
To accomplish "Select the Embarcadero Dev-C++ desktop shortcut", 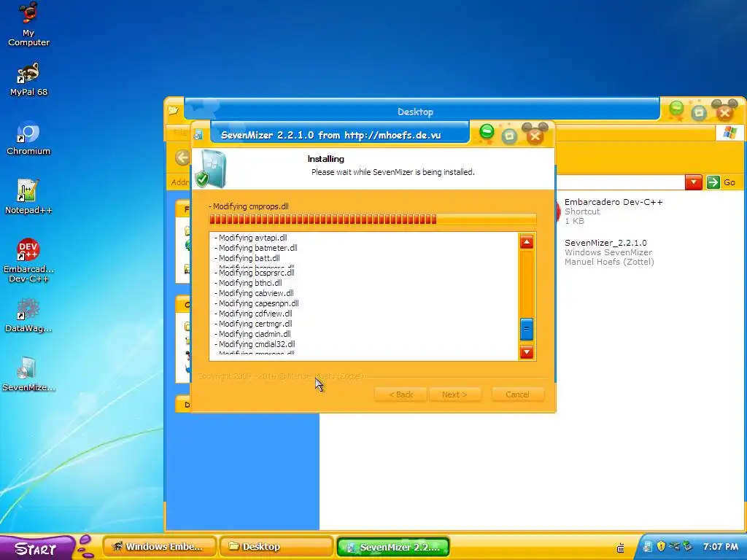I will point(28,260).
